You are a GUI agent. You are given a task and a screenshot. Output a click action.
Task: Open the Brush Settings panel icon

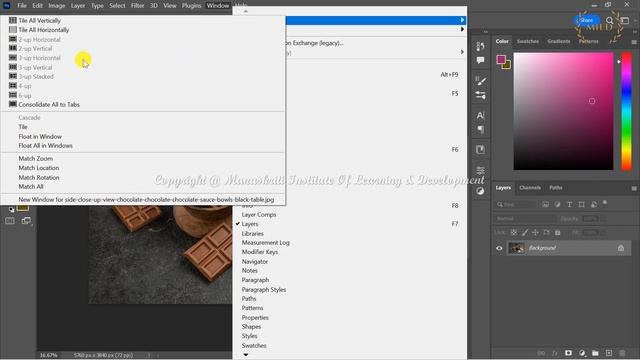pos(480,95)
